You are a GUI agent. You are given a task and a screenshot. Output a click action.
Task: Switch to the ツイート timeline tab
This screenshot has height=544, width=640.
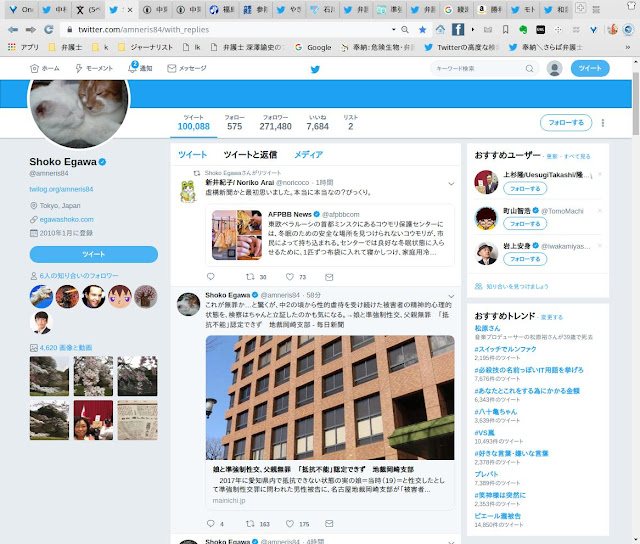click(192, 155)
